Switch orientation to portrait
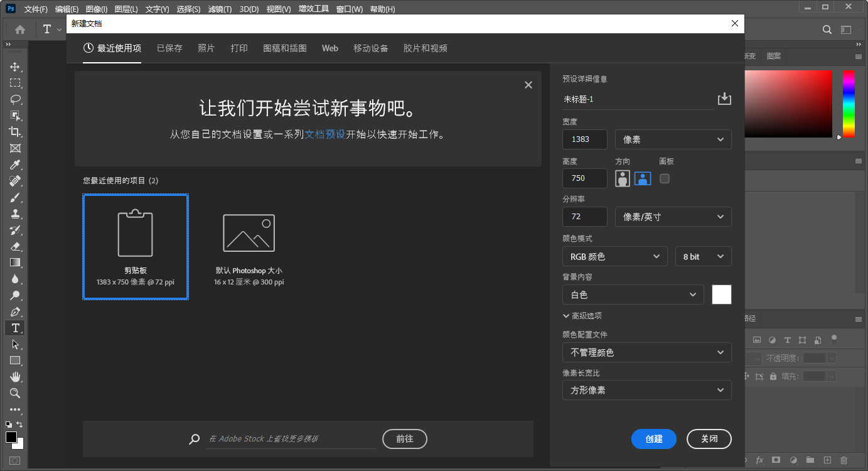 pos(622,178)
